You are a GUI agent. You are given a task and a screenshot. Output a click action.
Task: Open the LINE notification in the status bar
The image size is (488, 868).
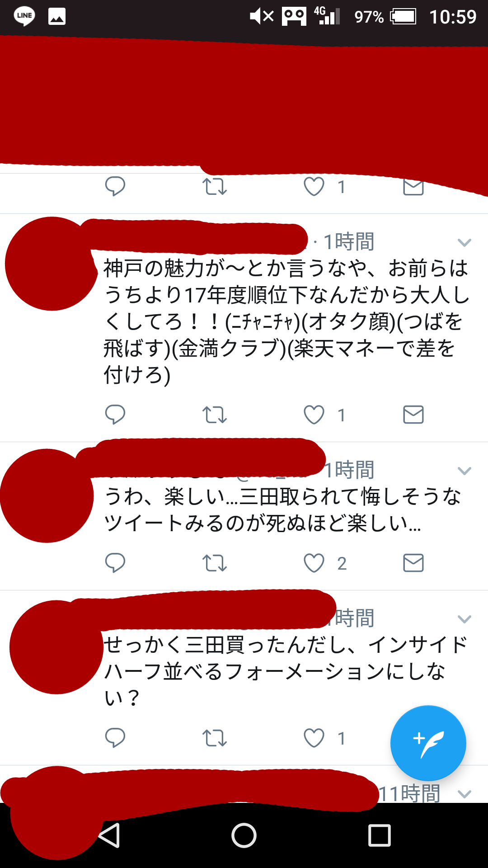click(24, 16)
